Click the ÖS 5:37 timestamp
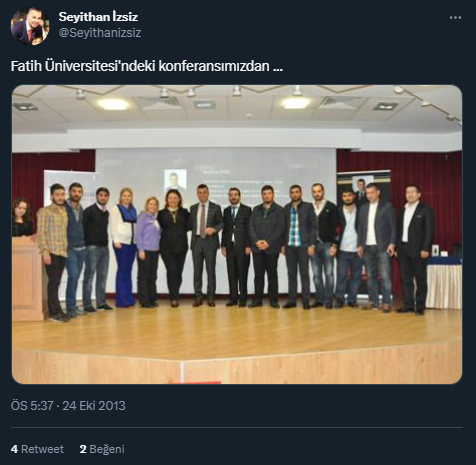The image size is (476, 465). click(32, 406)
